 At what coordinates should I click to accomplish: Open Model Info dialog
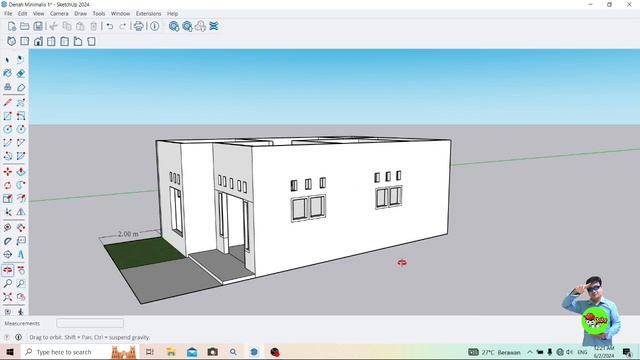point(155,26)
